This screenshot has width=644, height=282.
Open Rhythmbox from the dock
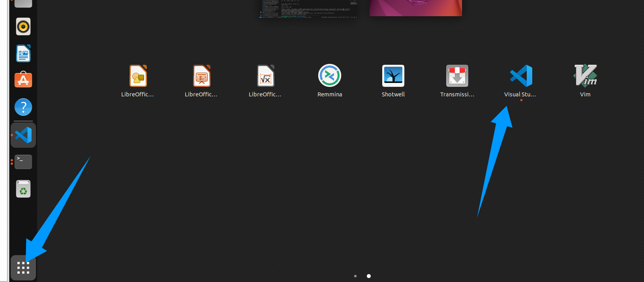tap(23, 26)
